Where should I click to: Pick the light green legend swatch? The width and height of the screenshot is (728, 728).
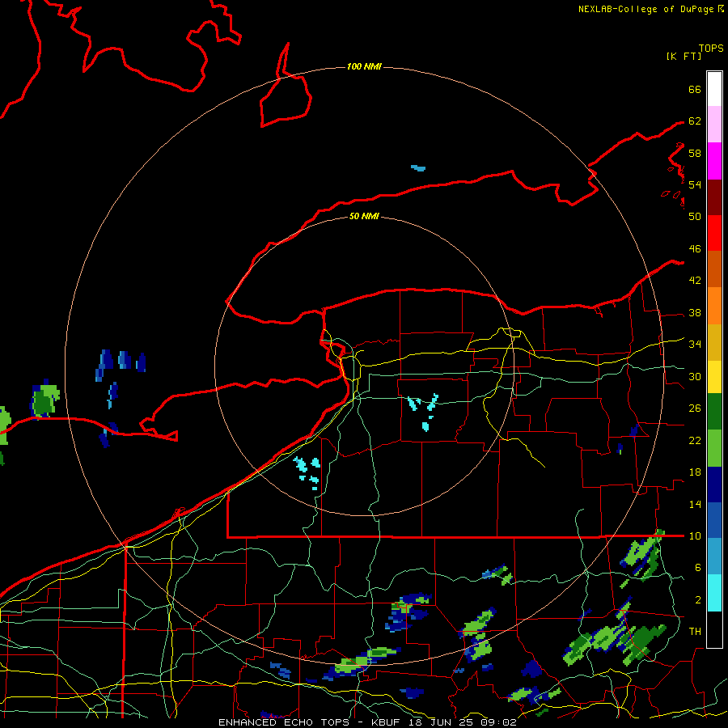point(714,447)
